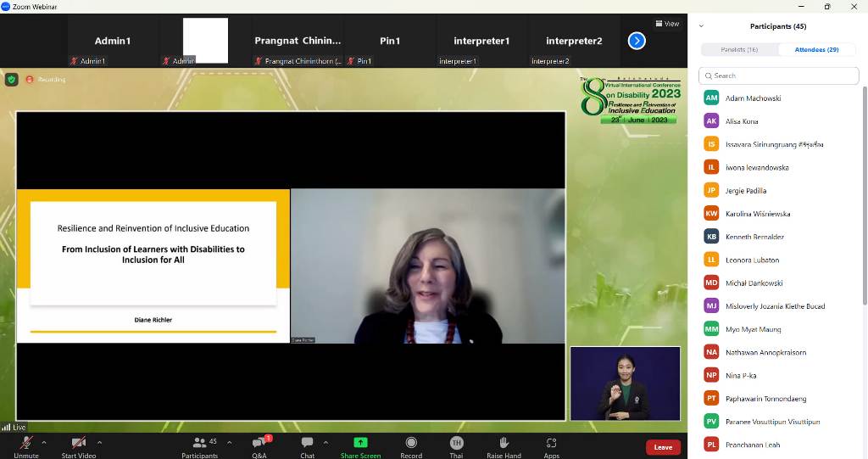Start Video from the bottom toolbar
The image size is (868, 459).
(79, 447)
